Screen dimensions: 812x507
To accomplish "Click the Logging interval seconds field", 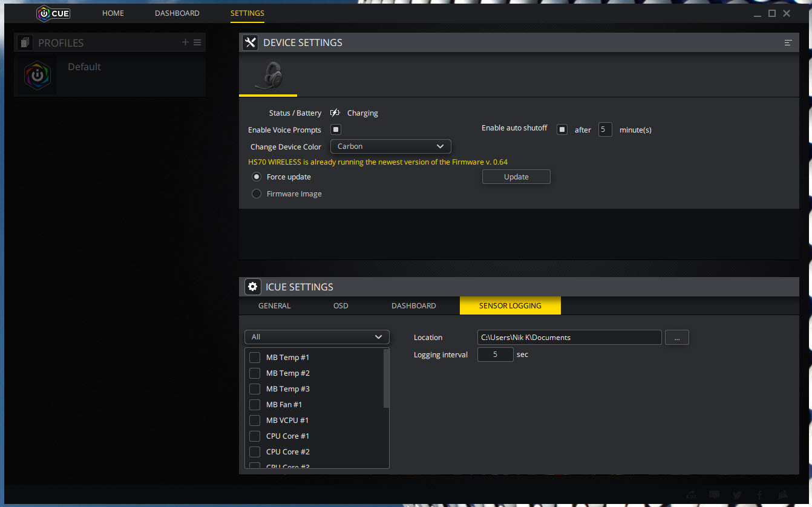I will tap(496, 355).
